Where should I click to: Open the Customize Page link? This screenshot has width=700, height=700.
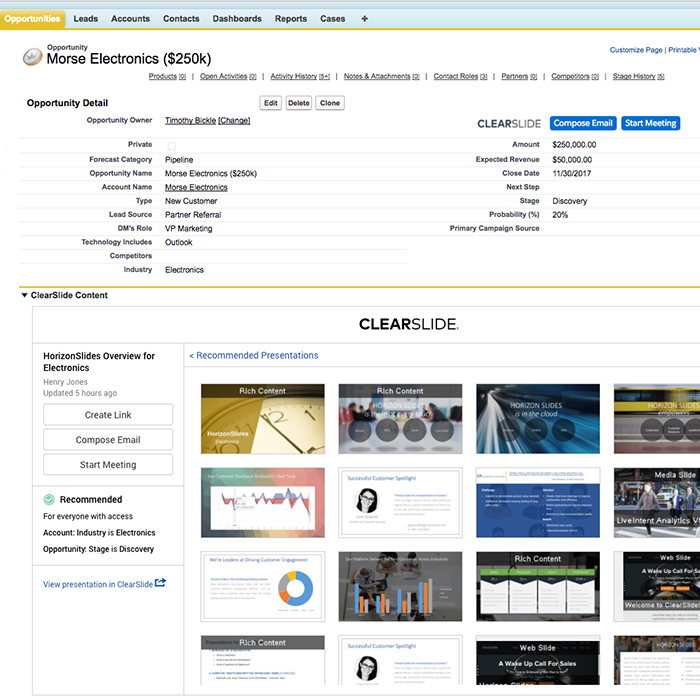(636, 50)
